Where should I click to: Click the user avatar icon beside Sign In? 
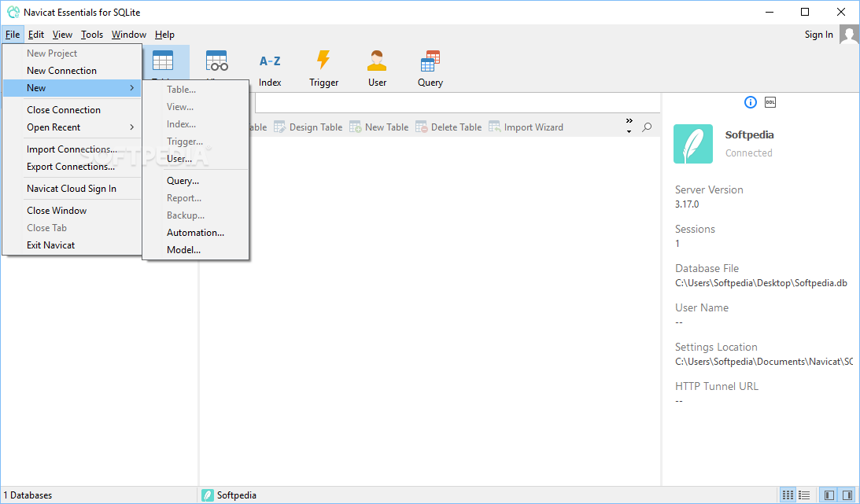tap(849, 35)
